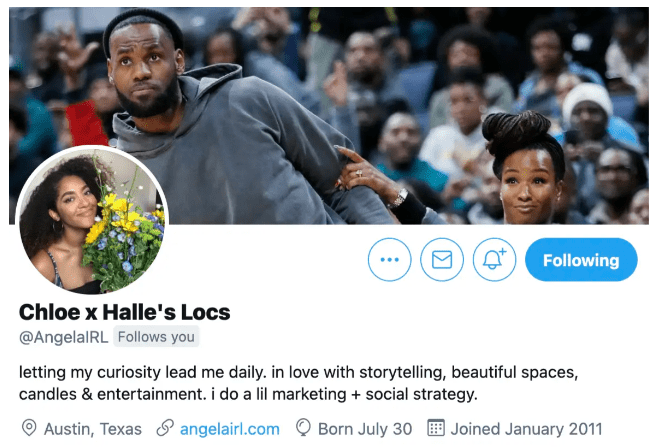Screen dimensions: 659x448
Task: Click the Follows you badge
Action: tap(156, 337)
